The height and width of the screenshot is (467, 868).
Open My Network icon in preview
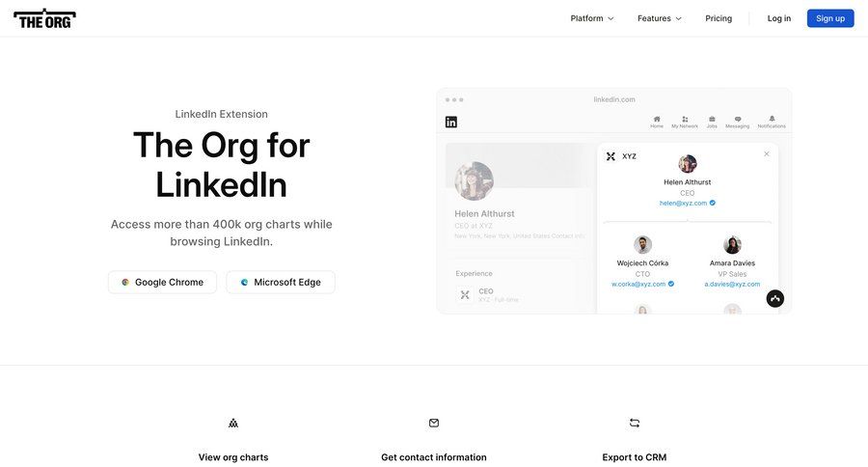[x=685, y=120]
